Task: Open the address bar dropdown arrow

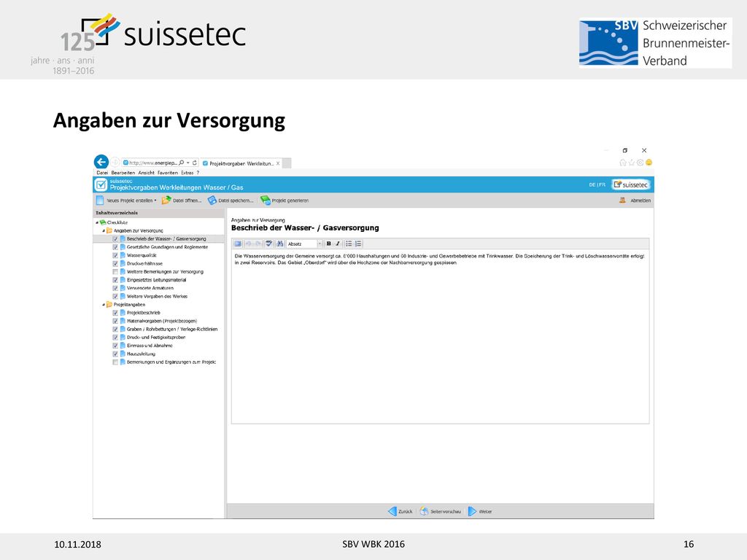Action: (x=188, y=163)
